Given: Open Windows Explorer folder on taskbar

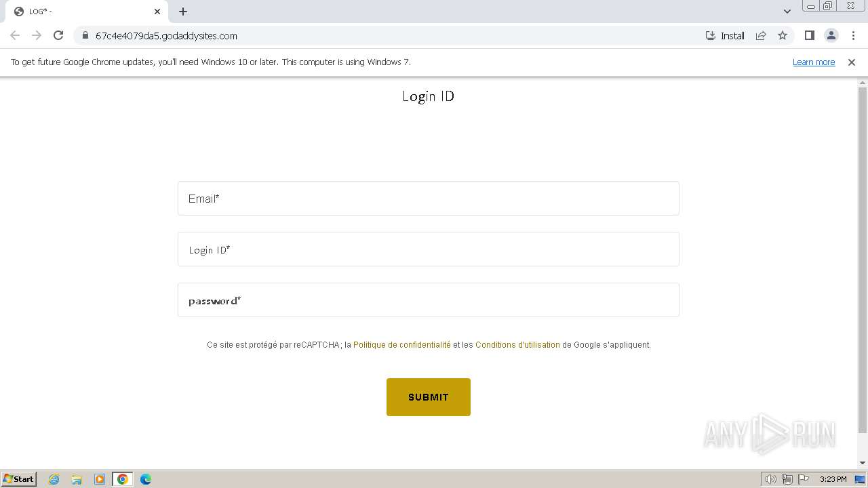Looking at the screenshot, I should (x=77, y=479).
